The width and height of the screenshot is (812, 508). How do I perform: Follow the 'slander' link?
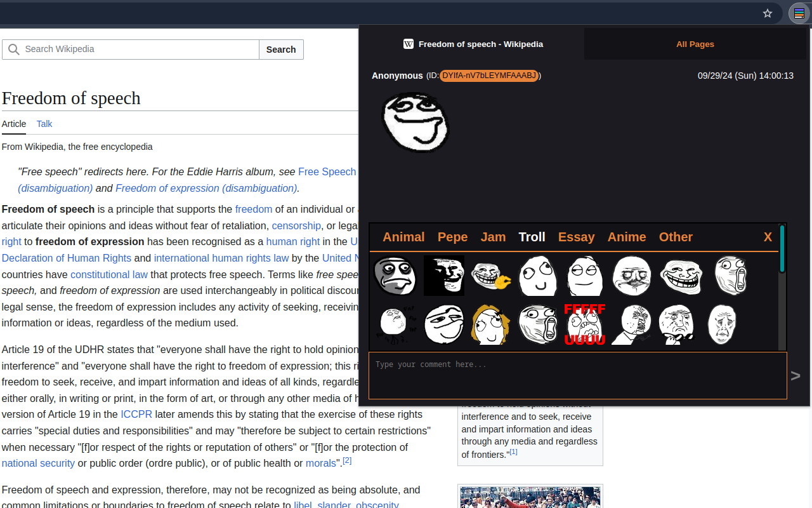(x=334, y=505)
